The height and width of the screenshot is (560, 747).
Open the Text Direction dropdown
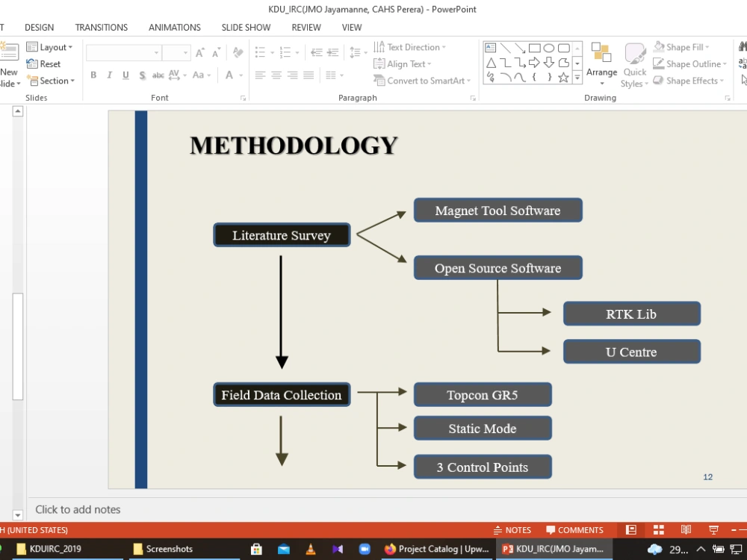pyautogui.click(x=409, y=47)
